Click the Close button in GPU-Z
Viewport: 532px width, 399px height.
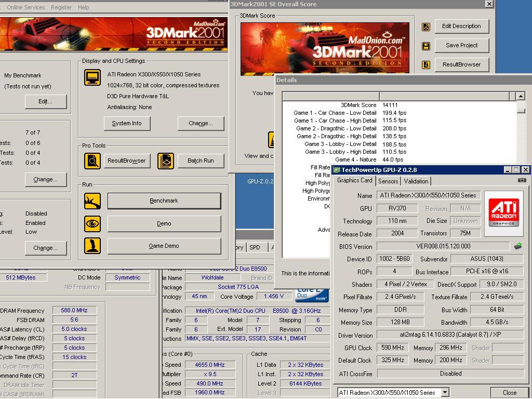tap(510, 393)
